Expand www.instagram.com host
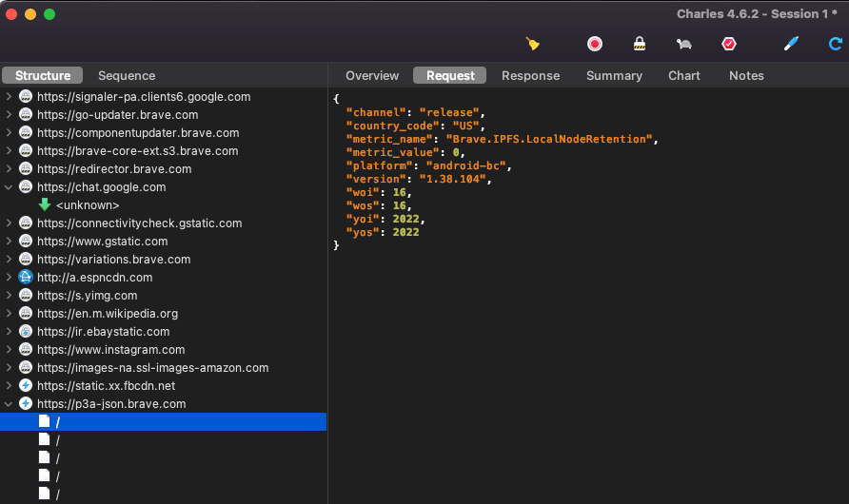The width and height of the screenshot is (849, 504). (x=9, y=349)
